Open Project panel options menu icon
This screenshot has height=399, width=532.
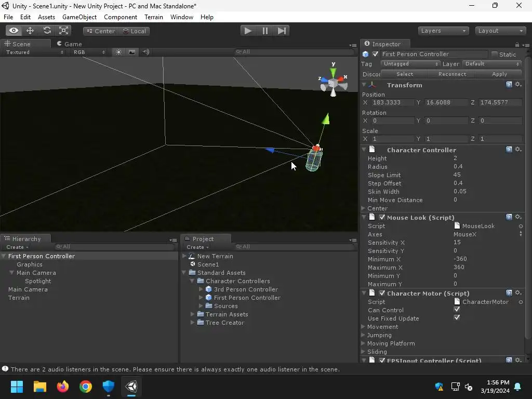click(x=353, y=240)
